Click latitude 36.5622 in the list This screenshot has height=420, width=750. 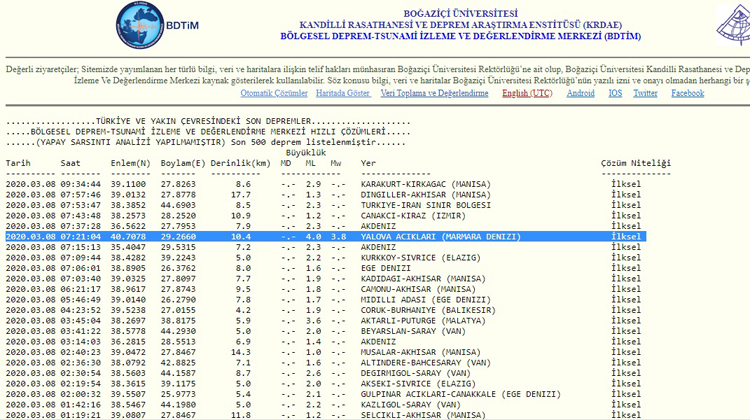tap(128, 226)
